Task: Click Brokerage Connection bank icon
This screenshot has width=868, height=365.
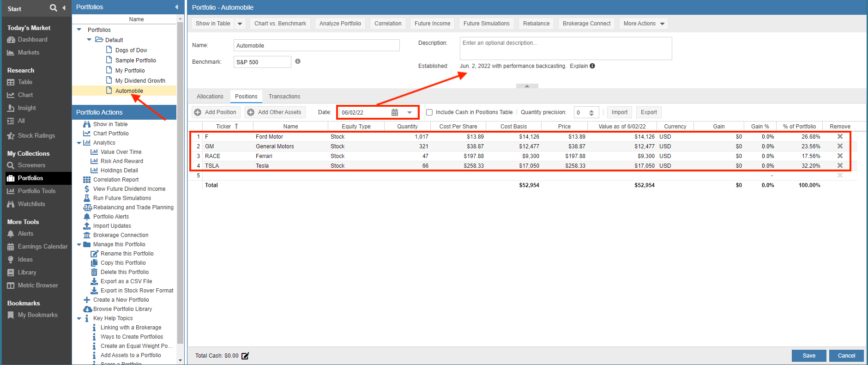Action: 87,235
